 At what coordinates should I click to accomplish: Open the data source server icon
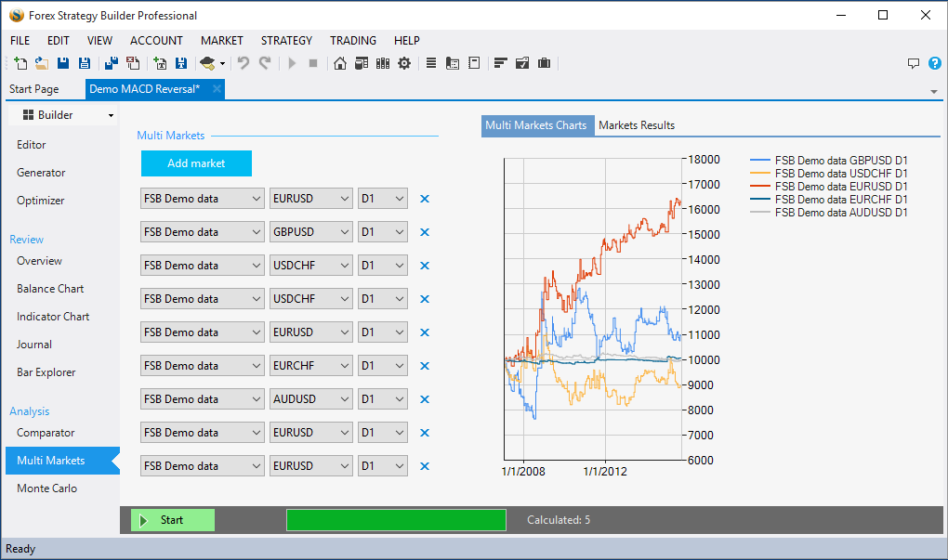click(362, 63)
